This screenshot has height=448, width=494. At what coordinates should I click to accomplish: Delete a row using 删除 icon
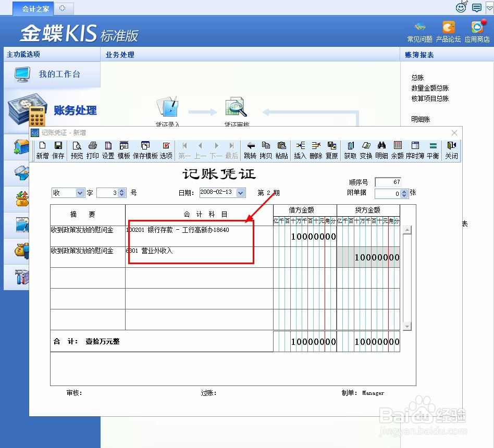(316, 150)
